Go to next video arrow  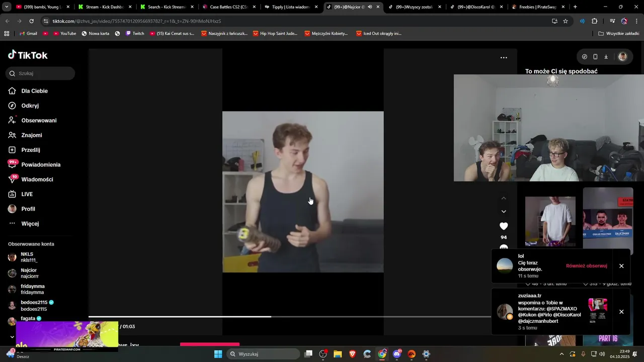coord(504,212)
